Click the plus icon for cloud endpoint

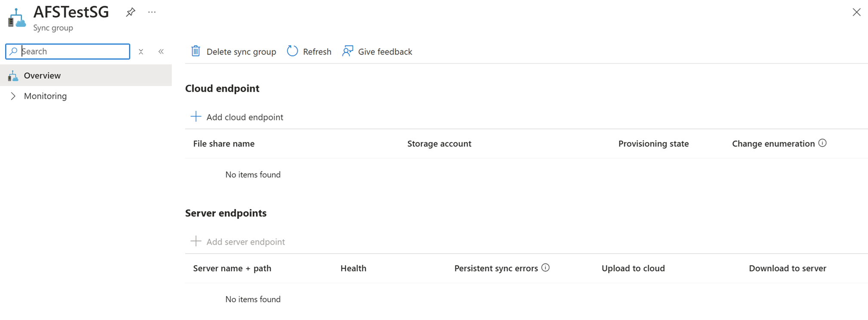click(x=196, y=117)
